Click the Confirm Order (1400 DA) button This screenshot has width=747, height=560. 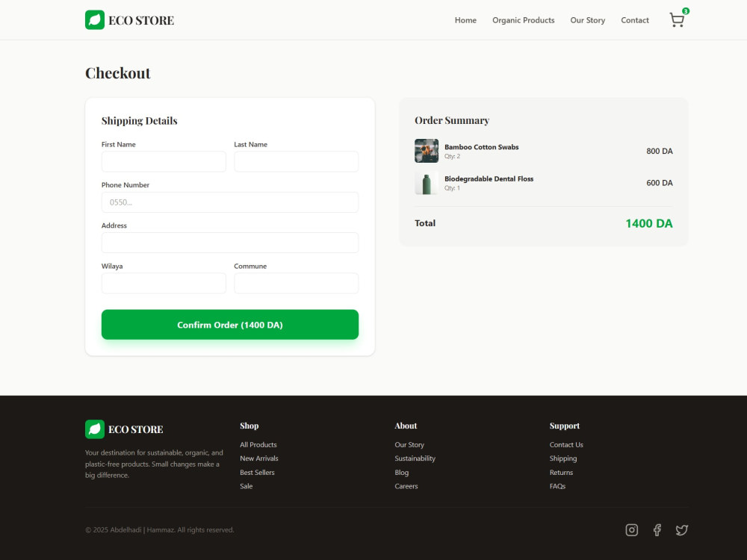(x=230, y=325)
